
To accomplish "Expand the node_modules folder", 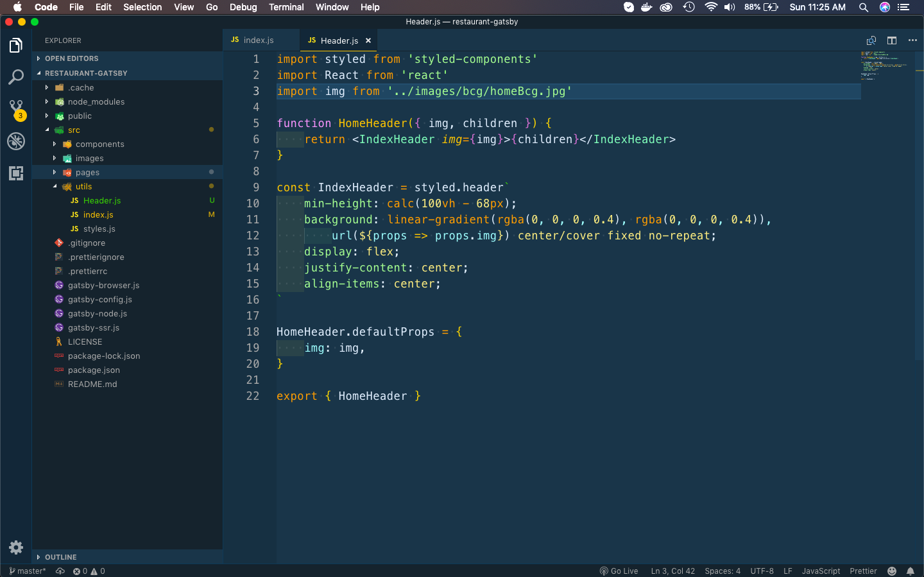I will pyautogui.click(x=127, y=102).
